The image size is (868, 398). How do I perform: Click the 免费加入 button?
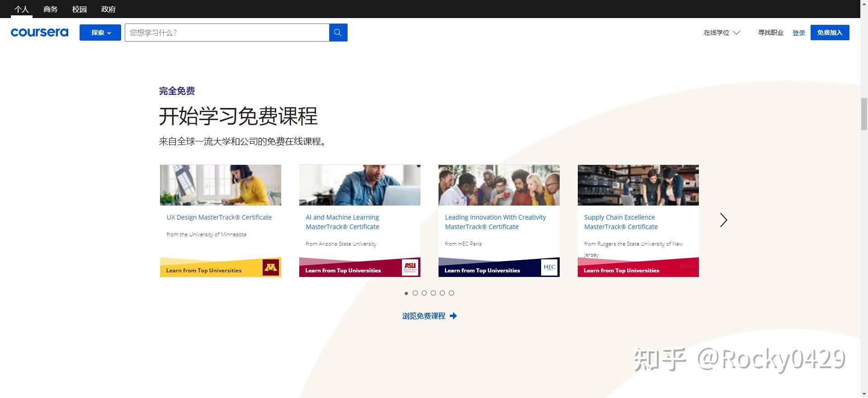click(x=830, y=33)
